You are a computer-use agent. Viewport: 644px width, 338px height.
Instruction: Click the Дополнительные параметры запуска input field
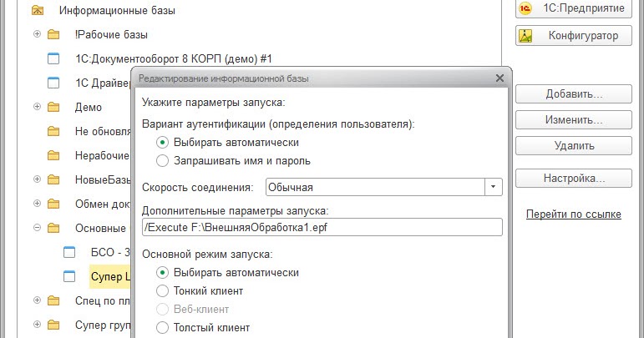(x=322, y=227)
